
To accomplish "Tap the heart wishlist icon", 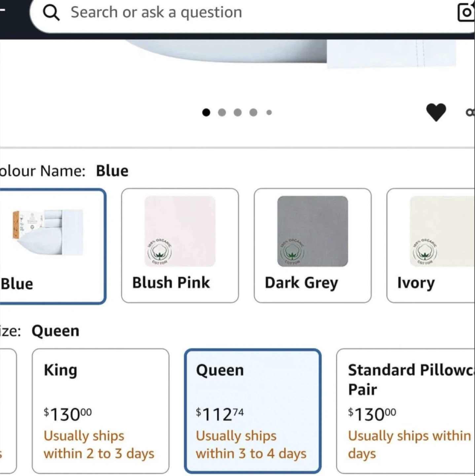I will [436, 112].
